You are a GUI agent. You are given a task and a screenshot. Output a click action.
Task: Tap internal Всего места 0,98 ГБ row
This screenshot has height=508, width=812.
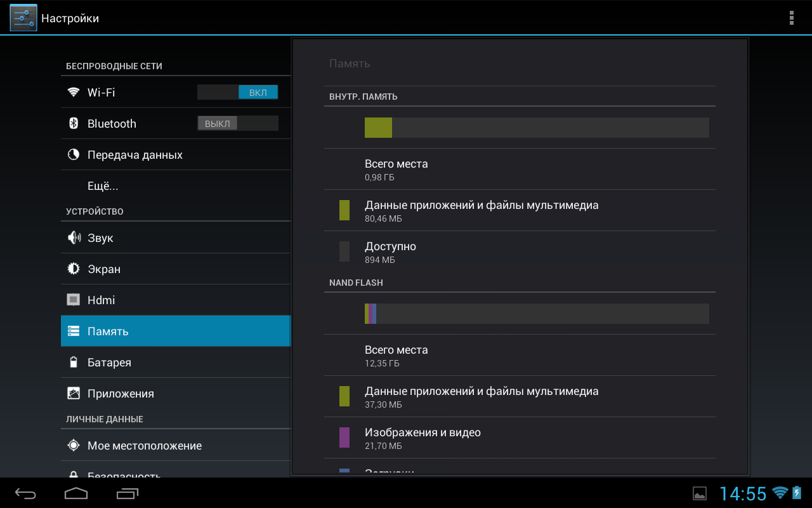(x=520, y=169)
